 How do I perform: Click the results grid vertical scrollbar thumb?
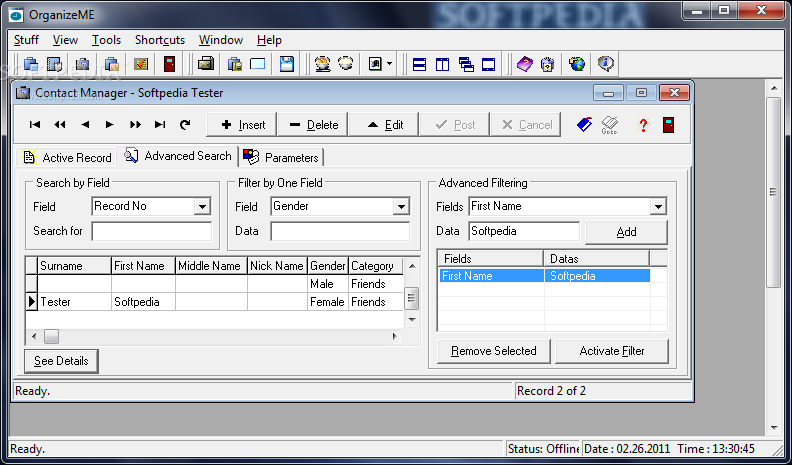coord(412,298)
